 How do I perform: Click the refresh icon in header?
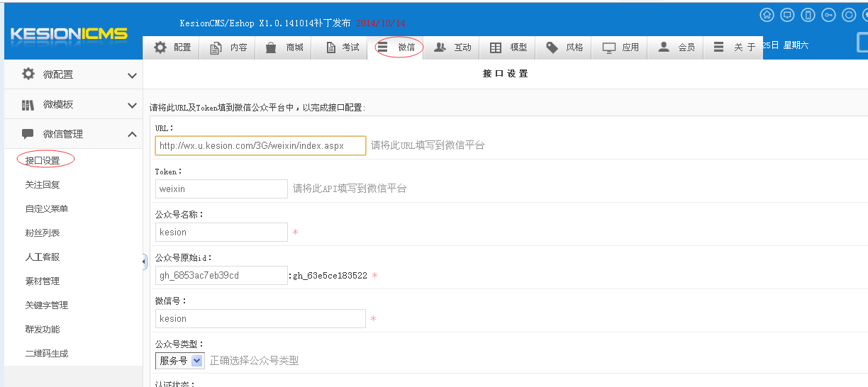pos(849,15)
